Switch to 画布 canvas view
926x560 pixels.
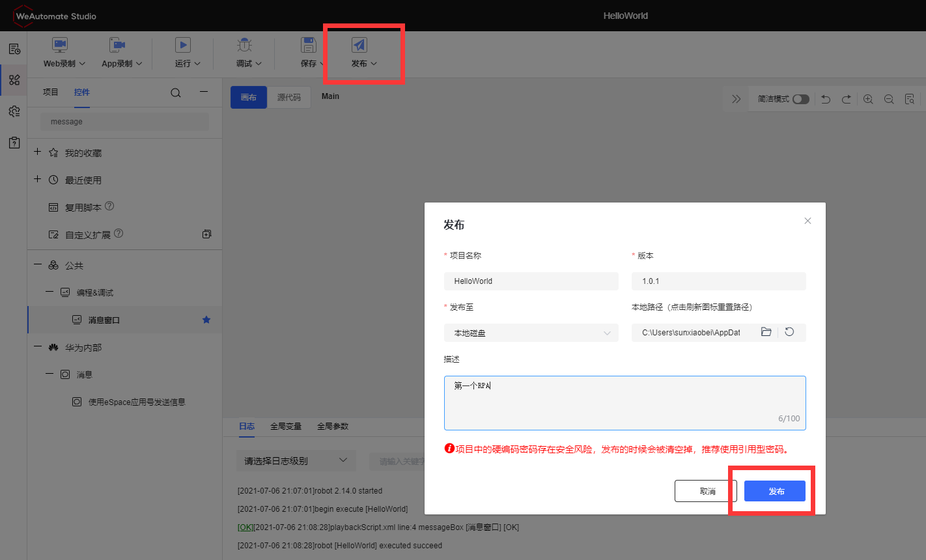[x=249, y=97]
